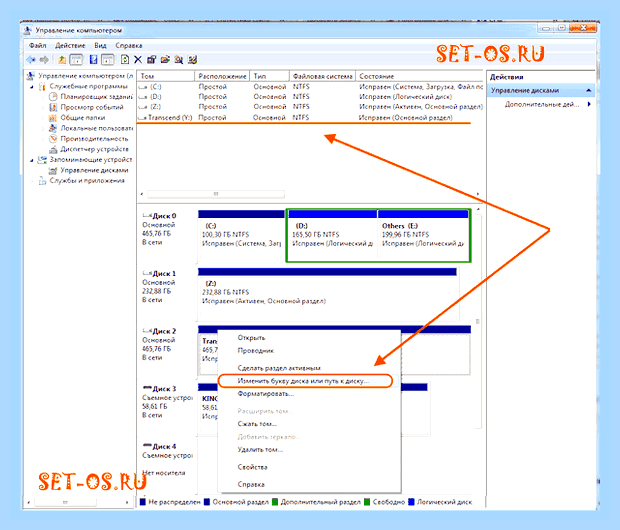
Task: Collapse the Запоминающие устройства tree node
Action: pos(32,160)
